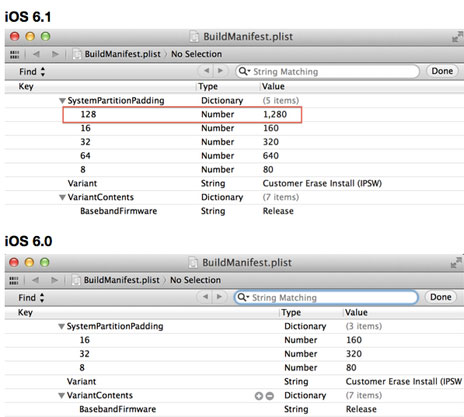Open related items grid in iOS 6.1 window
This screenshot has height=417, width=464.
click(14, 54)
